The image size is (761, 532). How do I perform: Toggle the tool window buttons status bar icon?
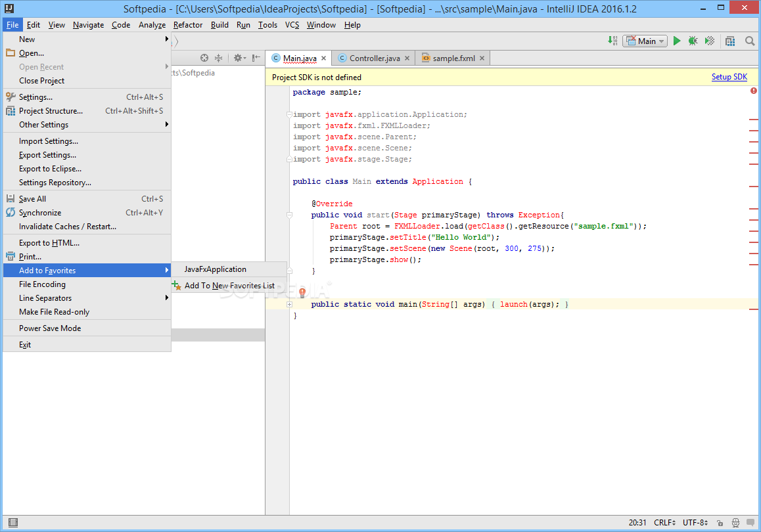tap(13, 522)
